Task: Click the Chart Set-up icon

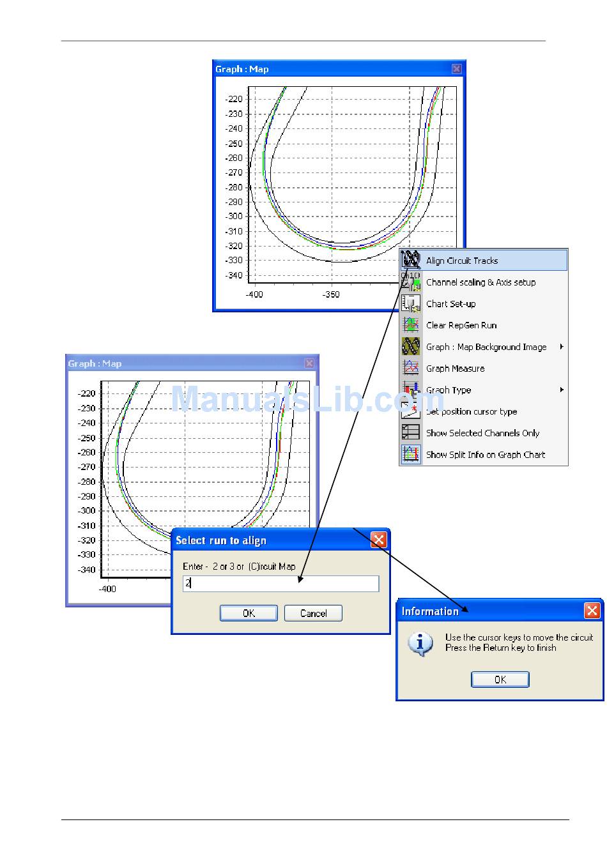Action: 411,304
